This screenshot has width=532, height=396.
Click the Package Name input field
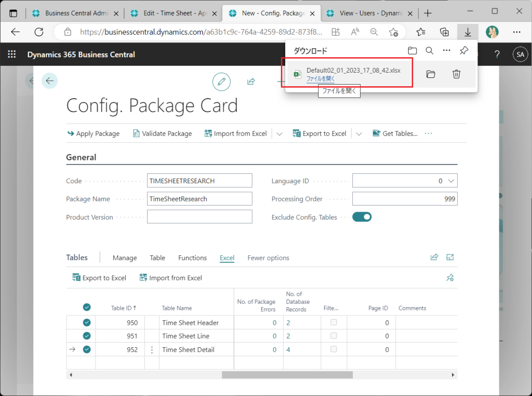pyautogui.click(x=199, y=199)
